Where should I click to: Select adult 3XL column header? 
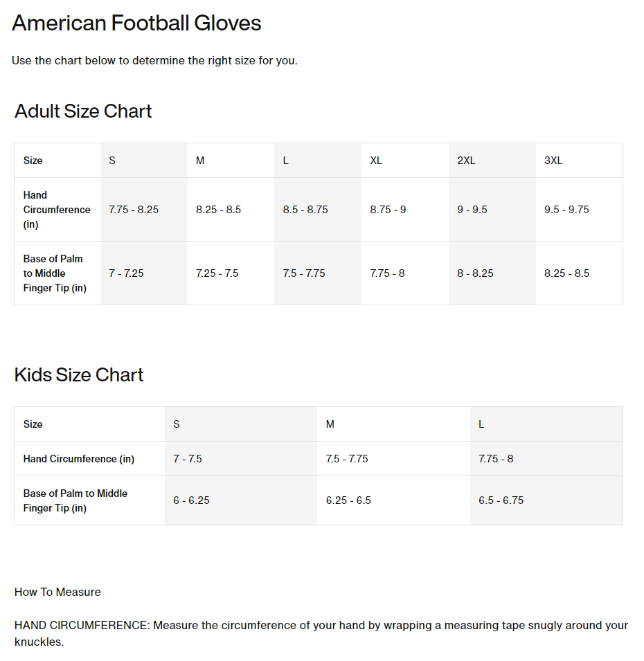(579, 161)
